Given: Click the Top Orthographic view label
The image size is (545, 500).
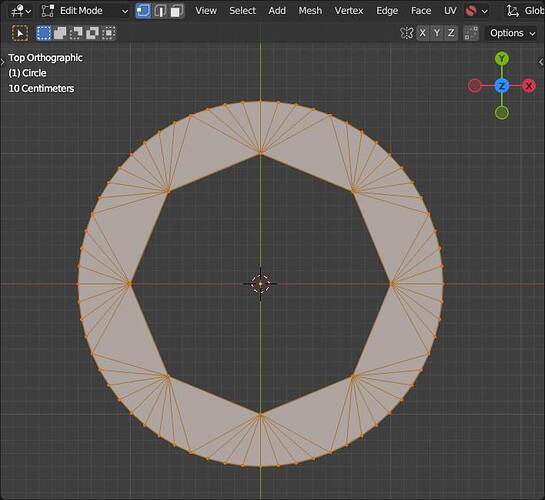Looking at the screenshot, I should (45, 58).
